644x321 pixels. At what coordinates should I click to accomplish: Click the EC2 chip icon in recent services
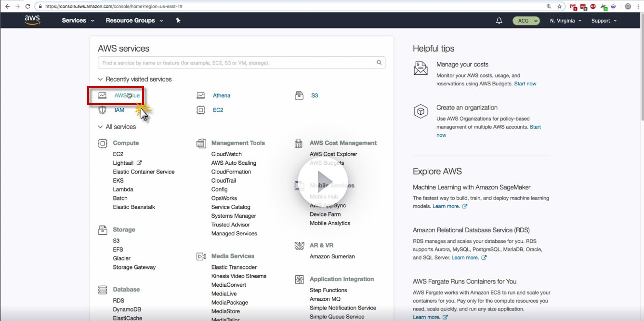(x=201, y=110)
